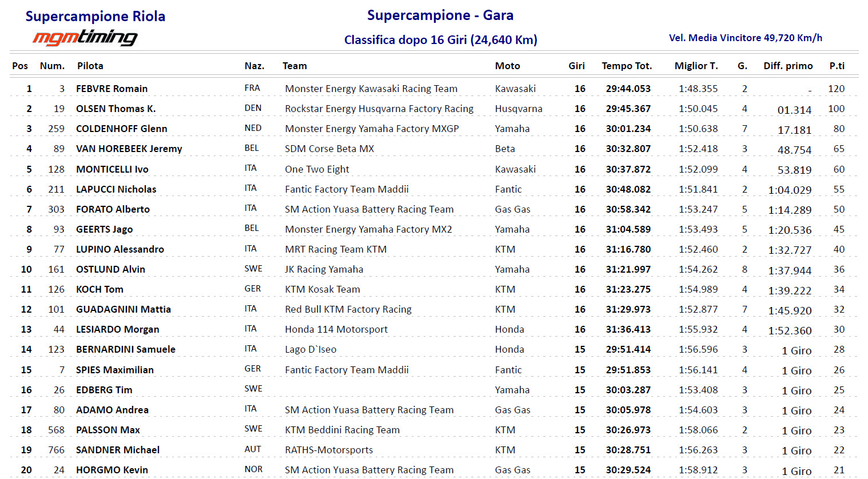Click team RATHS-Motorsports
The image size is (868, 479).
(x=329, y=450)
